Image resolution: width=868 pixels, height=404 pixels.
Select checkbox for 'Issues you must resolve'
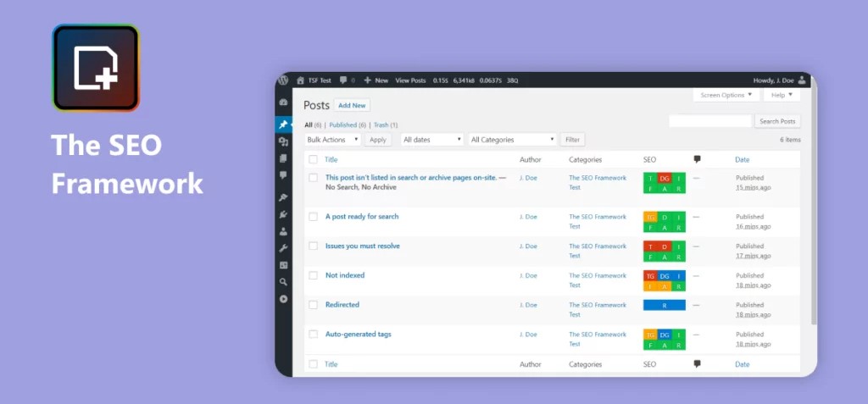point(314,246)
